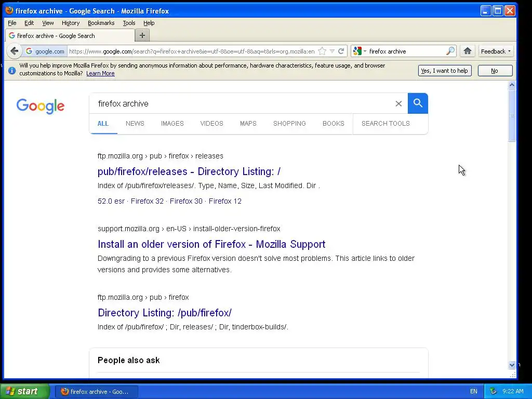Click the ftp.mozilla.org › pub › firefox › releases breadcrumb
The width and height of the screenshot is (532, 399).
click(x=160, y=156)
